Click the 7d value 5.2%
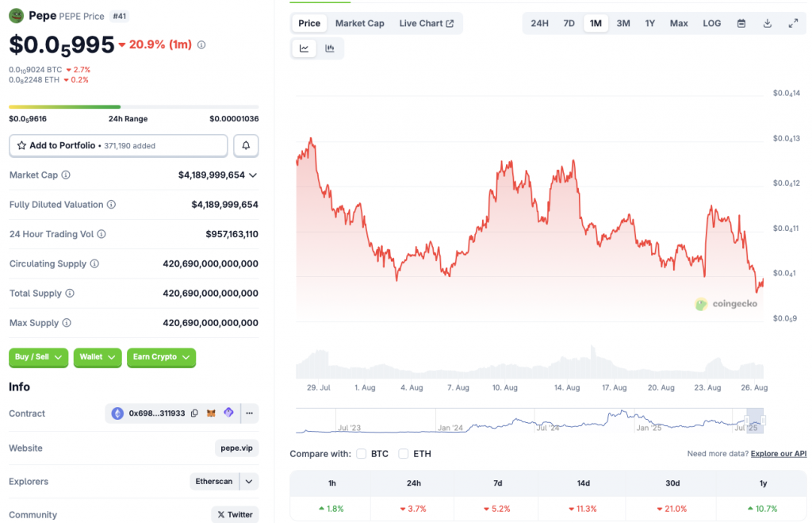Viewport: 812px width, 523px height. [x=496, y=509]
